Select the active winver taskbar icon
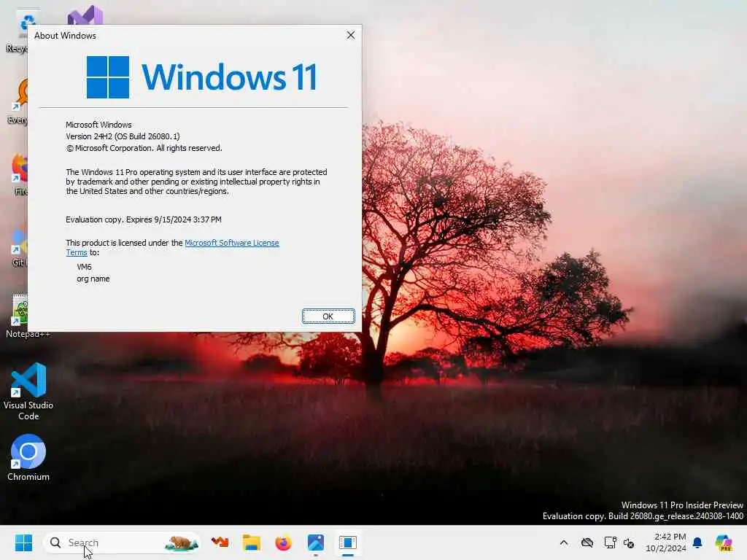The image size is (747, 560). click(348, 542)
